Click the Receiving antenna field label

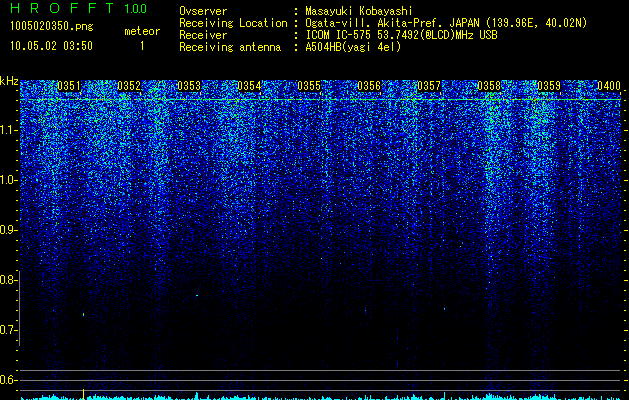click(x=230, y=47)
